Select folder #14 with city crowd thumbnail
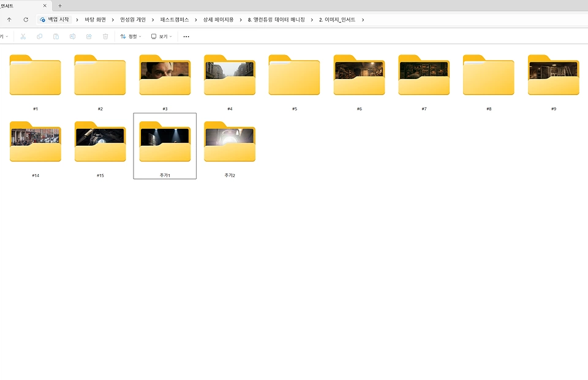This screenshot has height=380, width=588. pos(36,142)
